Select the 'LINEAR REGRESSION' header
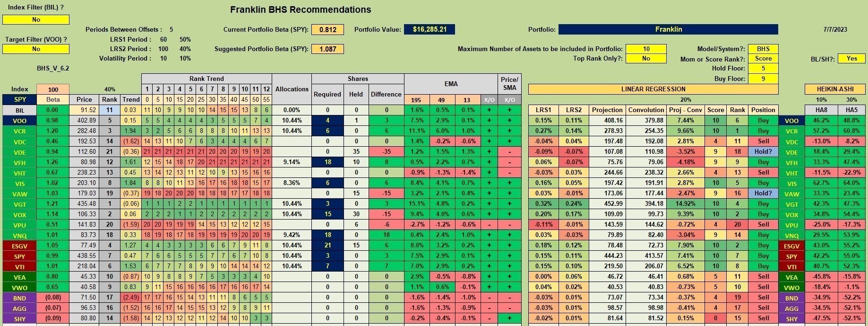Viewport: 868px width, 326px height. click(653, 89)
